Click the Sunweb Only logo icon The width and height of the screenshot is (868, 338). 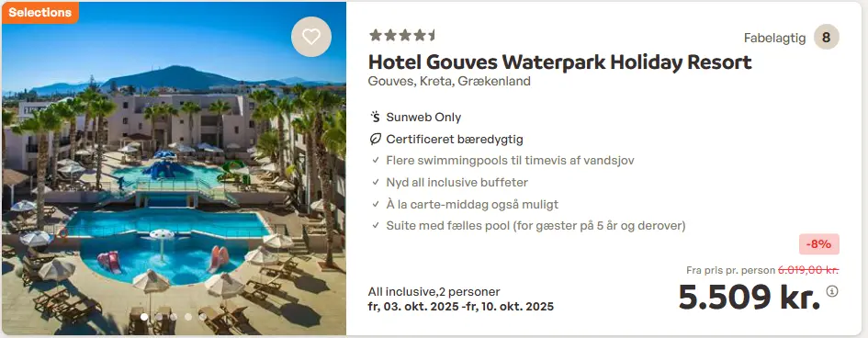tap(376, 118)
